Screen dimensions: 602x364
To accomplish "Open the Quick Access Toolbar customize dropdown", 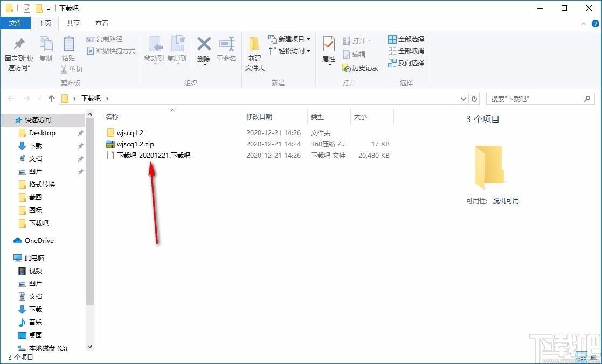I will click(x=49, y=9).
